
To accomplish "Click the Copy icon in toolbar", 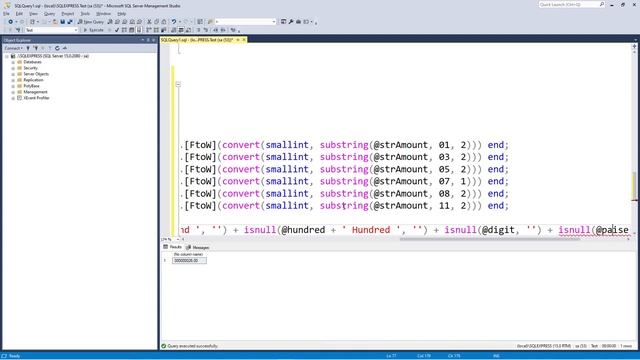I will click(x=156, y=22).
